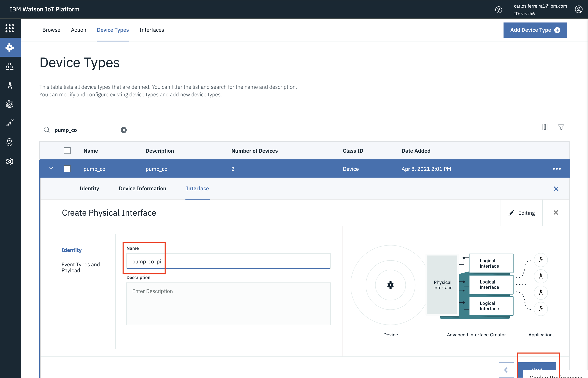The width and height of the screenshot is (588, 378).
Task: Open the Apps compass icon in sidebar
Action: [x=10, y=85]
